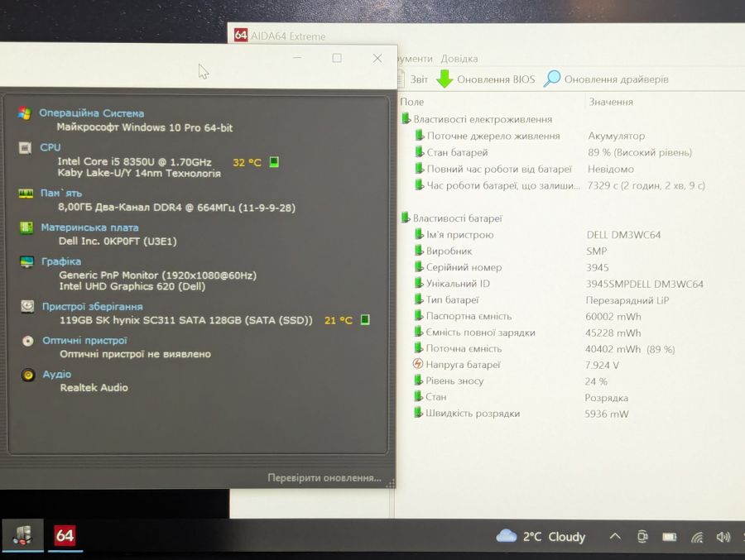Viewport: 745px width, 560px height.
Task: Click the magnifier icon for Оновлення драйверів
Action: (551, 79)
